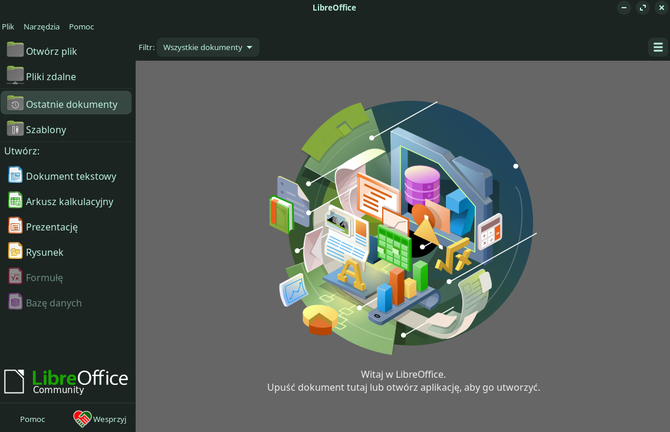Screen dimensions: 670x432
Task: Maximize the LibreOffice window
Action: coord(643,8)
